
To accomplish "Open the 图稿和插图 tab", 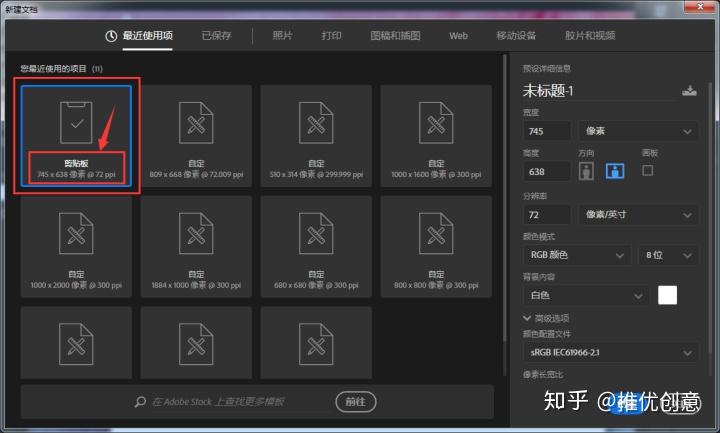I will (395, 36).
